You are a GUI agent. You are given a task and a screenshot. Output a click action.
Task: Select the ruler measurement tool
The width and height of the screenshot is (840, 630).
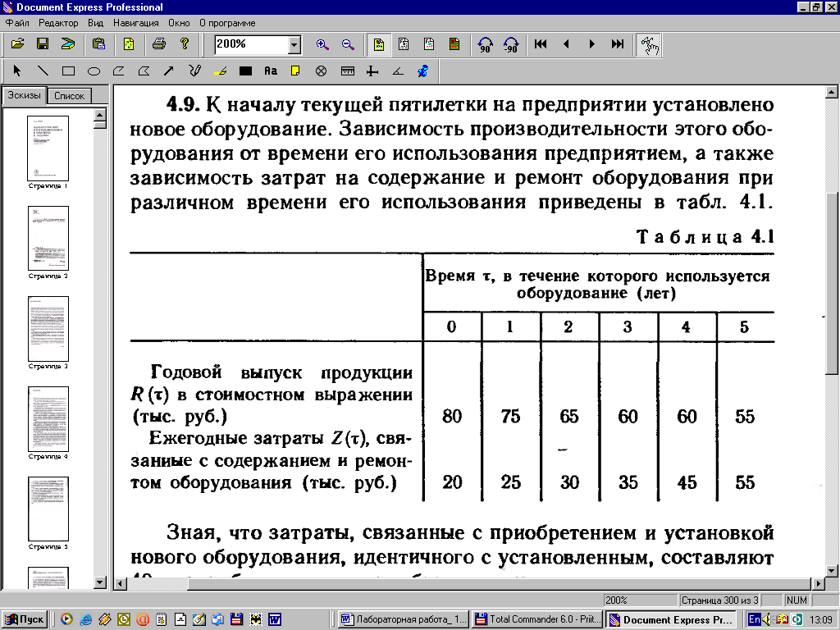click(x=348, y=71)
